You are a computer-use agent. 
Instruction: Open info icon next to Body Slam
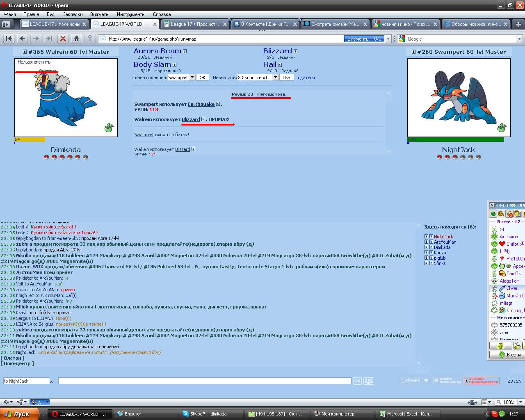[x=174, y=65]
